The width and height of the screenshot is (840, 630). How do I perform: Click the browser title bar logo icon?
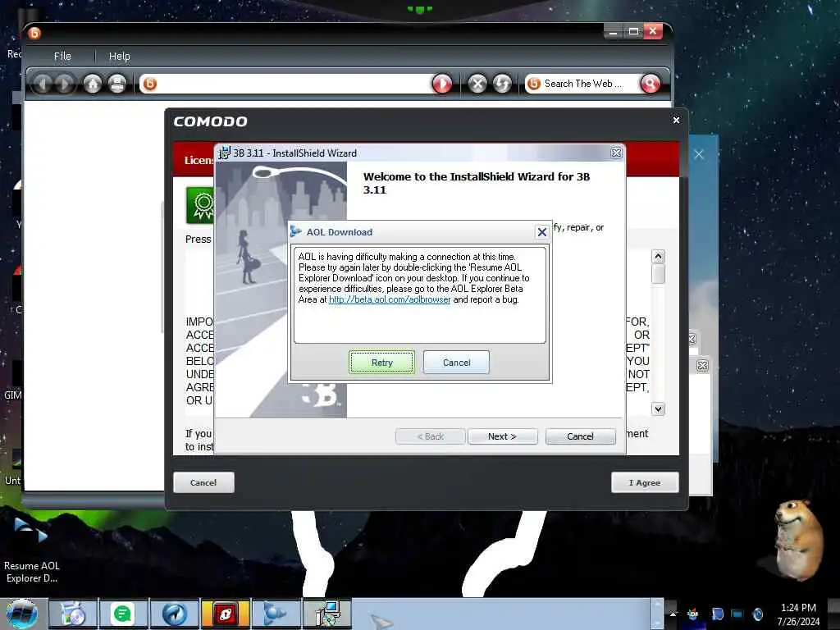(34, 33)
